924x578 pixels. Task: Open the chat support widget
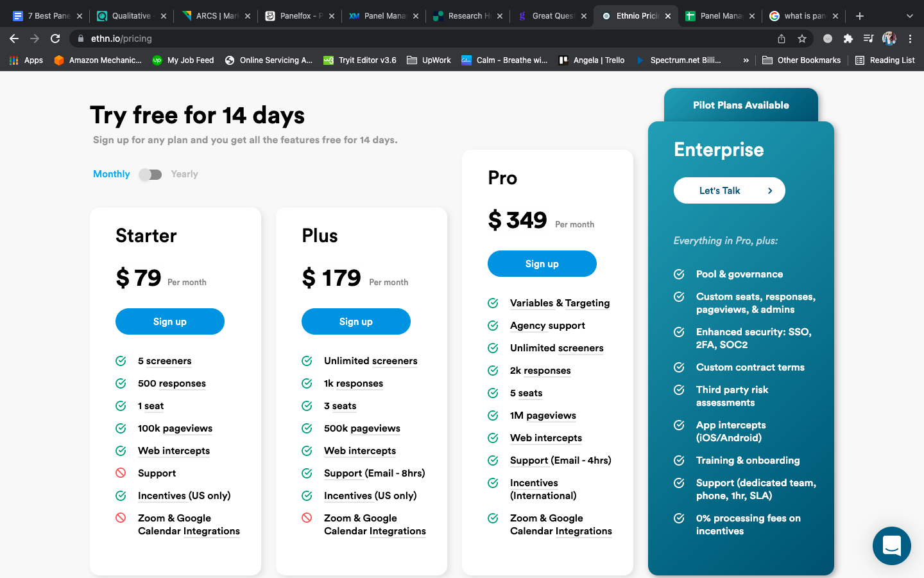891,546
